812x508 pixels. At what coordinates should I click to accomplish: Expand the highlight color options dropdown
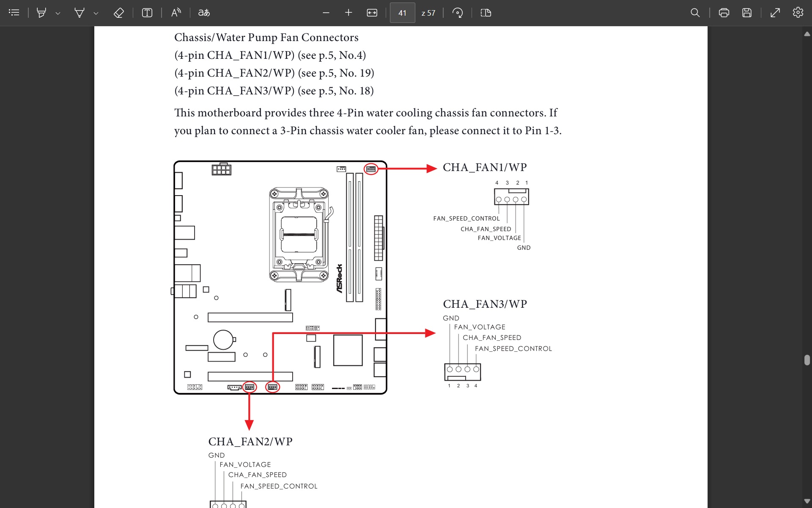click(58, 13)
